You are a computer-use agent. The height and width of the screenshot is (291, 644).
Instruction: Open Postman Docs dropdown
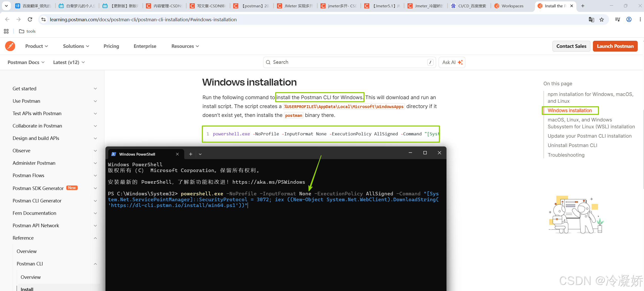(x=26, y=62)
